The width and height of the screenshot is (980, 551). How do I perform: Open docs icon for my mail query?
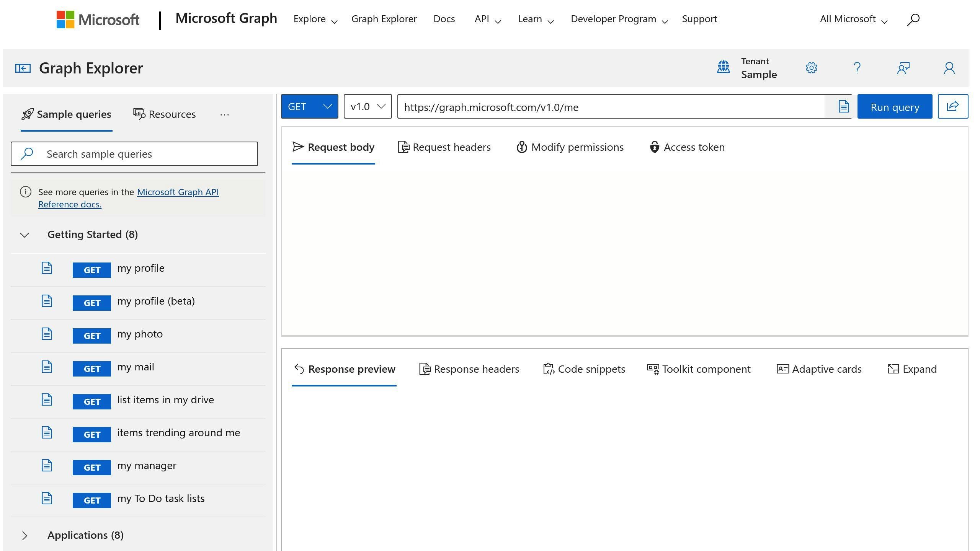(x=47, y=367)
